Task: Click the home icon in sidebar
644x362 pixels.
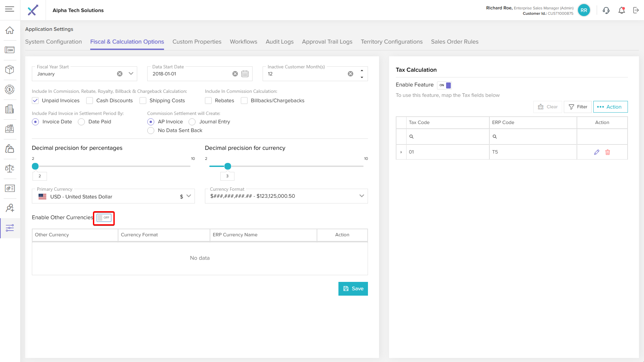Action: [x=10, y=30]
